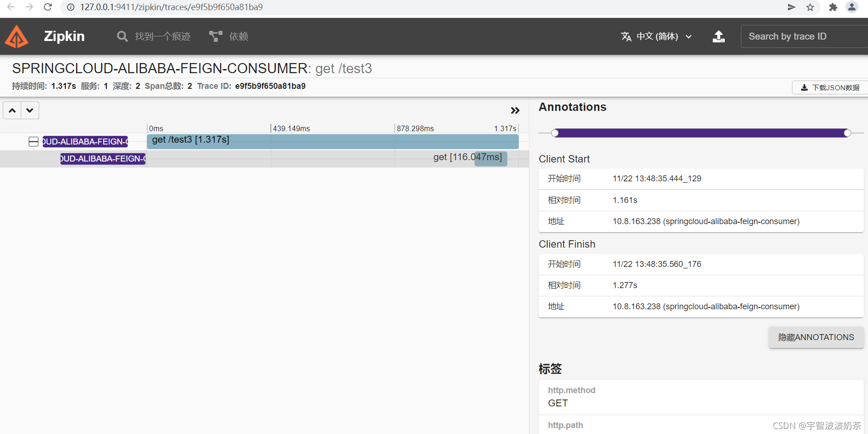Hide annotations with the ANNOTATIONS button
Viewport: 868px width, 434px height.
[x=816, y=337]
